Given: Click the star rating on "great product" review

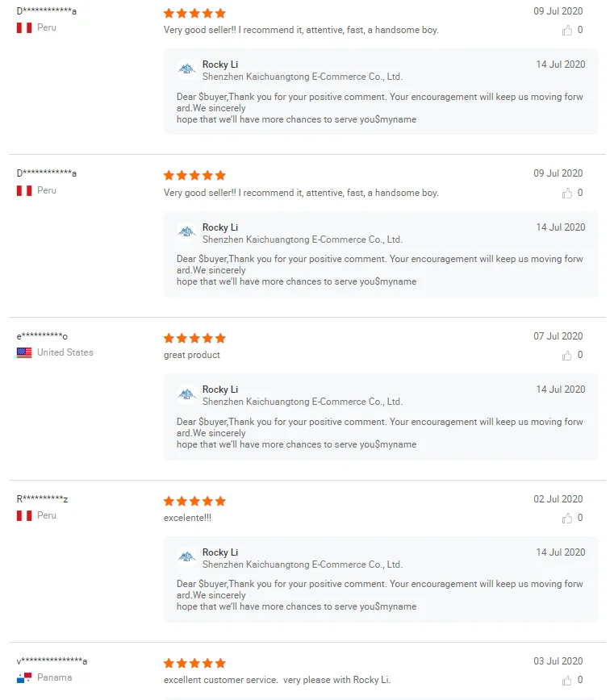Looking at the screenshot, I should pyautogui.click(x=194, y=338).
